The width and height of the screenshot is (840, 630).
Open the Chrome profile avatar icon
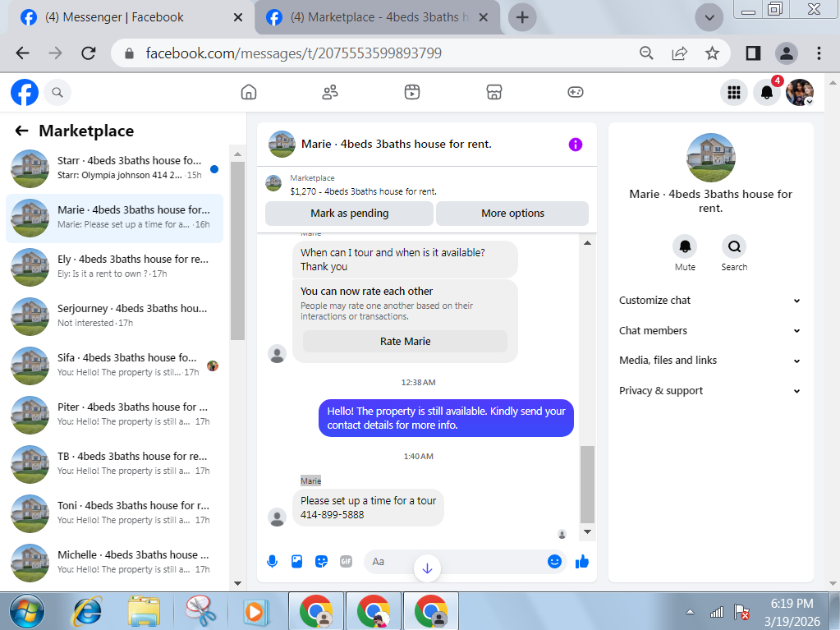pyautogui.click(x=787, y=53)
